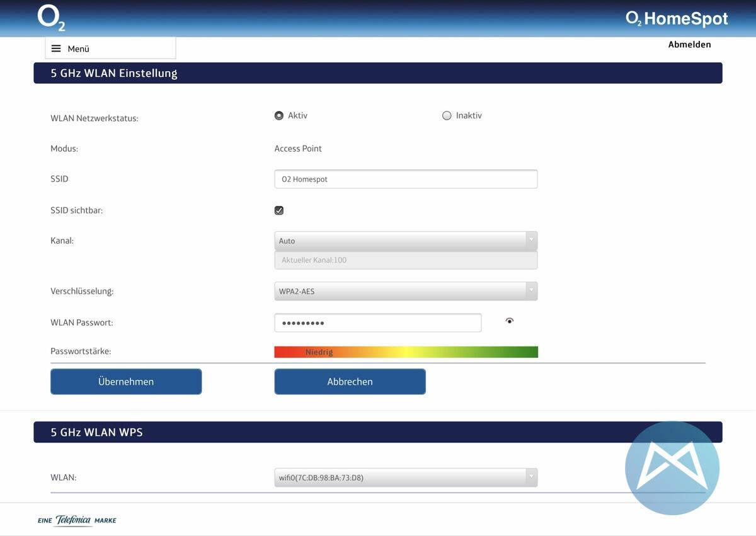Focus the WLAN Passwort input field

[x=377, y=322]
